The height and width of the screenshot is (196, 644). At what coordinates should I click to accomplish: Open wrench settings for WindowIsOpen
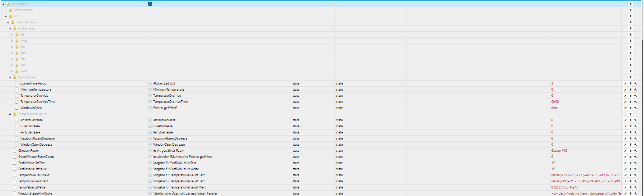point(635,108)
